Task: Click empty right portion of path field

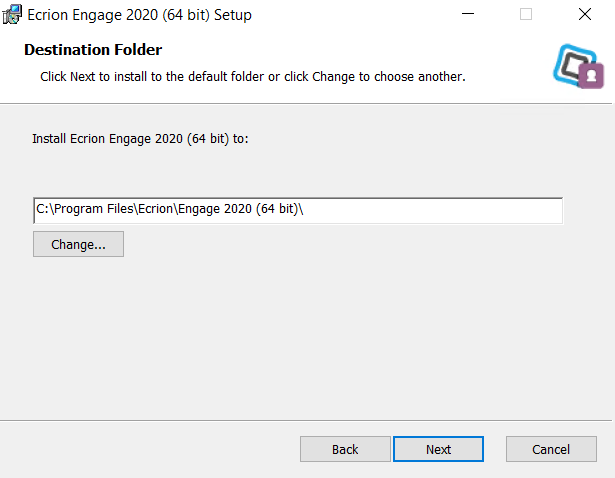Action: [431, 211]
